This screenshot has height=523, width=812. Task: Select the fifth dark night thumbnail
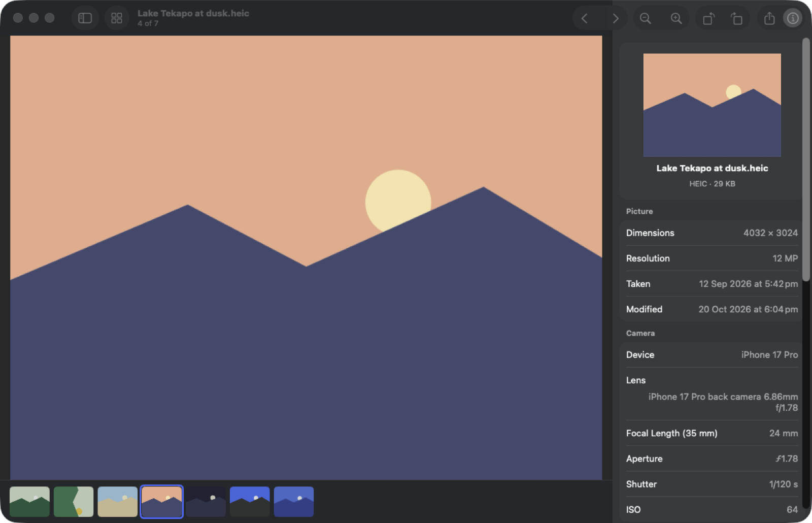click(206, 502)
